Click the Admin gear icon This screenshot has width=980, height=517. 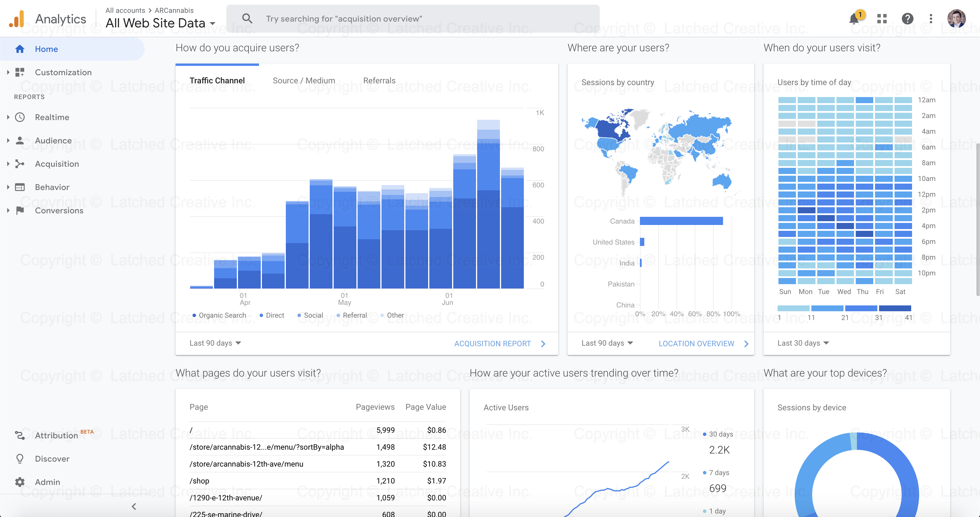pyautogui.click(x=20, y=482)
